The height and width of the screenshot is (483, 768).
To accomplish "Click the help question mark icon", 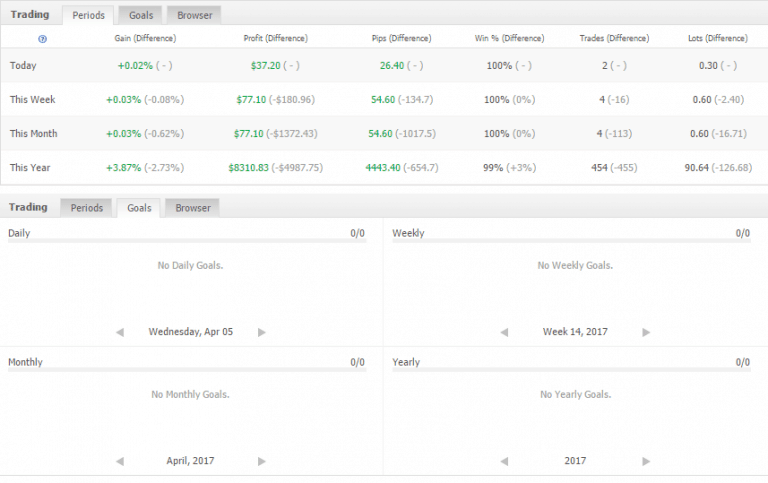I will 42,38.
